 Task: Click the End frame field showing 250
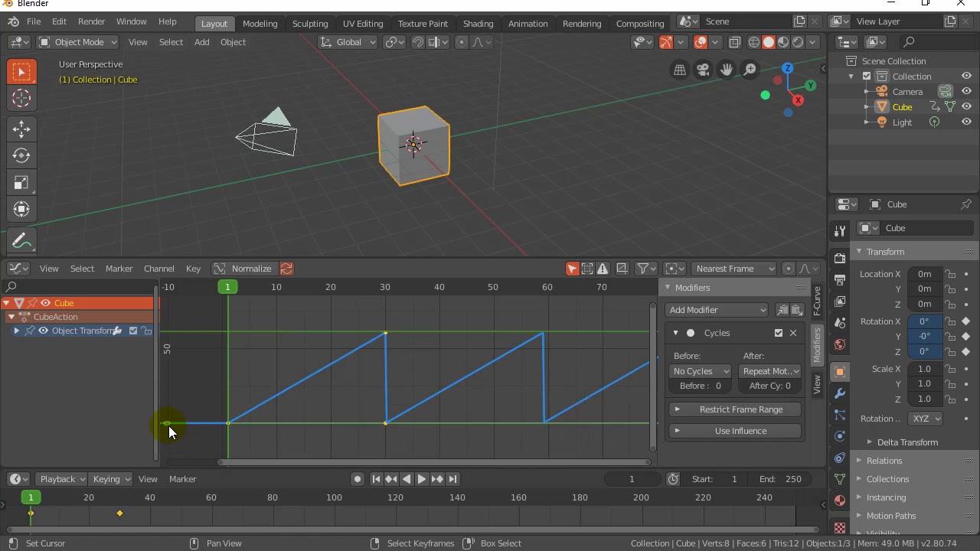[781, 479]
